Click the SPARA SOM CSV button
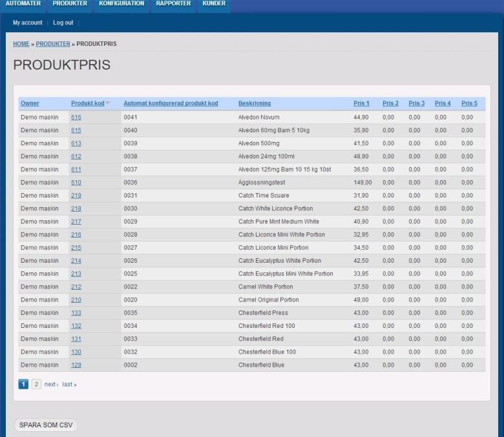This screenshot has height=437, width=504. tap(46, 425)
